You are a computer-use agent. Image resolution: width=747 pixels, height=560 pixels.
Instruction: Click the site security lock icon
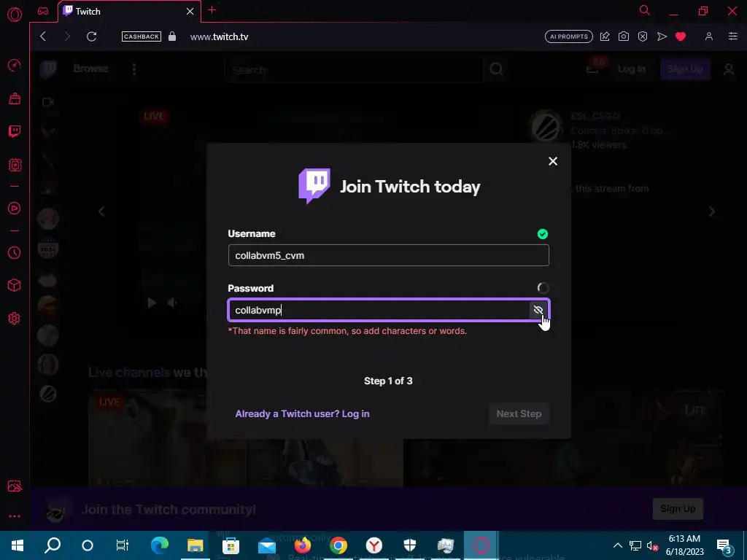pyautogui.click(x=172, y=36)
